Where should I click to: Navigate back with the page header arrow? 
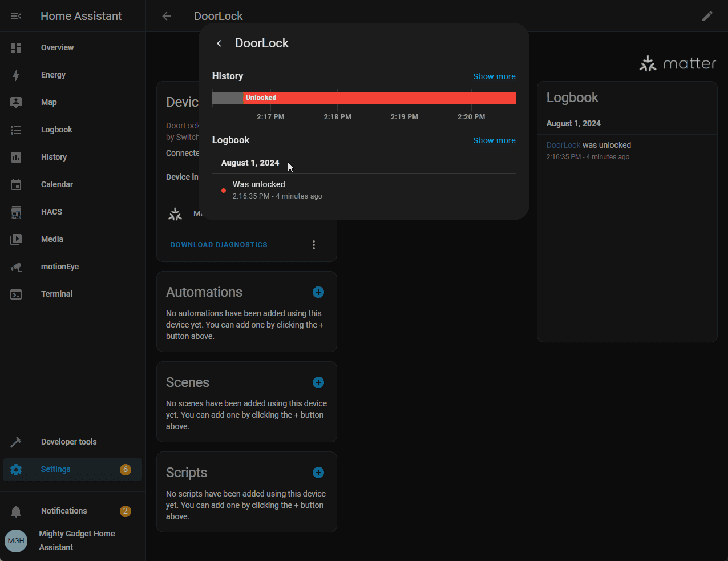coord(167,16)
